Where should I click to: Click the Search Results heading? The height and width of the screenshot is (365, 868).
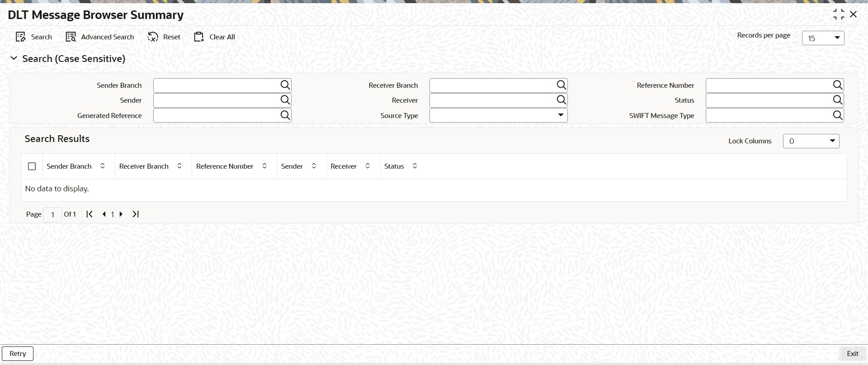57,139
